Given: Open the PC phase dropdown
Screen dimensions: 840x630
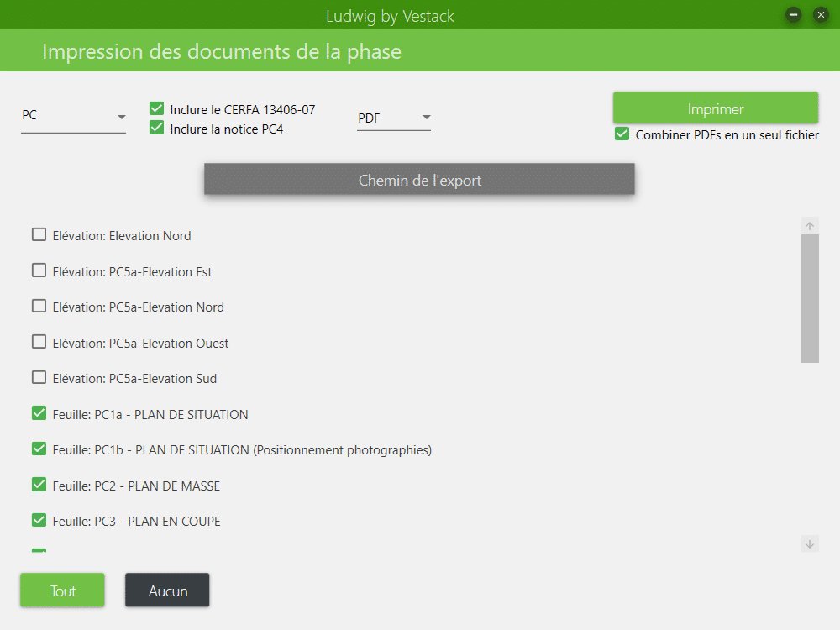Looking at the screenshot, I should tap(73, 116).
